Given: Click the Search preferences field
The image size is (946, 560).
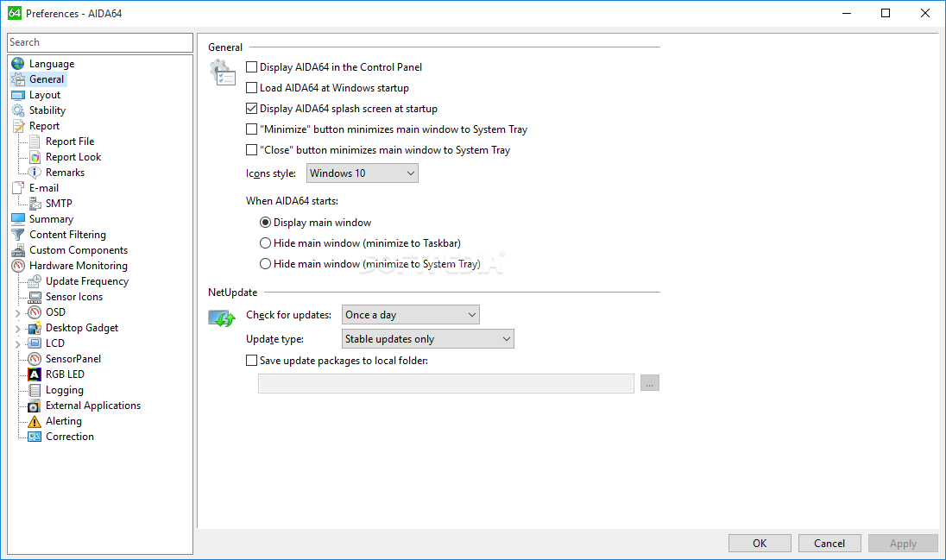Looking at the screenshot, I should click(x=100, y=42).
